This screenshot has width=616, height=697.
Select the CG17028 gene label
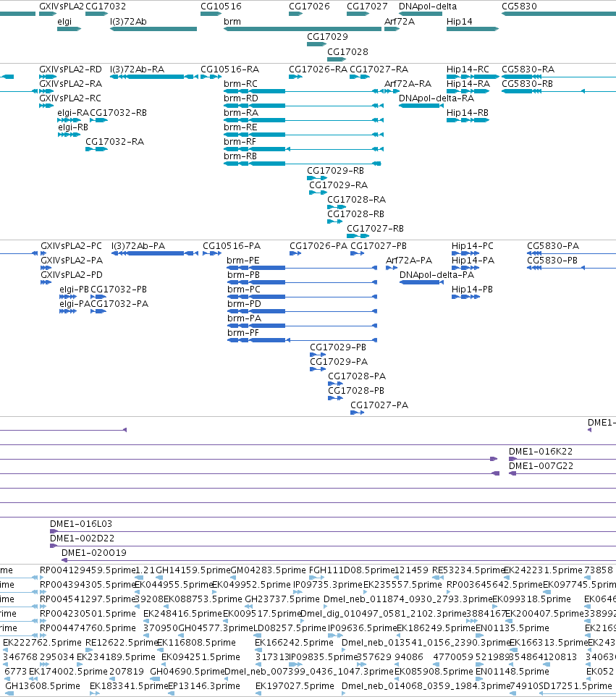click(348, 51)
